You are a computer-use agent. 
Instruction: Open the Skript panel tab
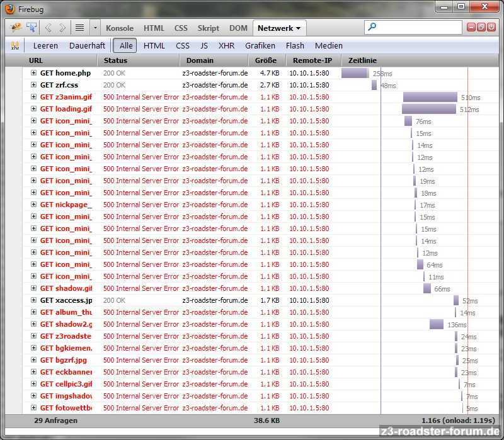[x=208, y=28]
